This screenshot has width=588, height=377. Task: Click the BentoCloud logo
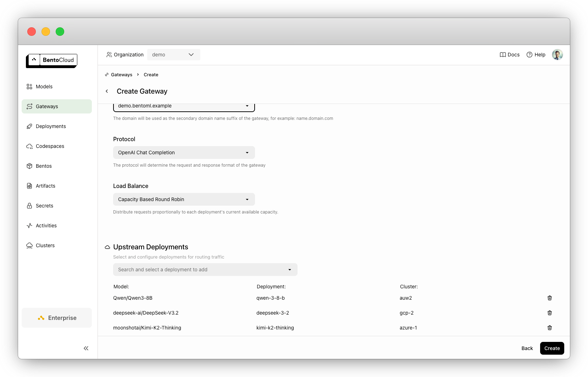52,61
